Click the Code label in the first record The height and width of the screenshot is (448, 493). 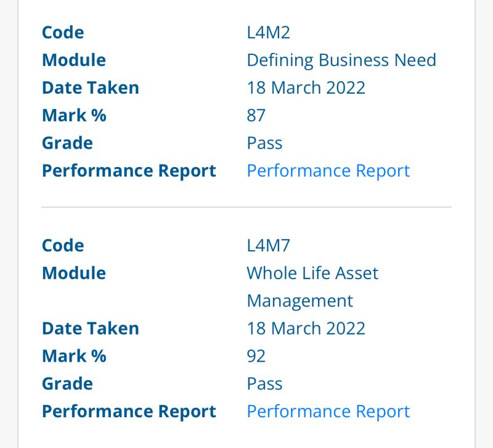62,32
